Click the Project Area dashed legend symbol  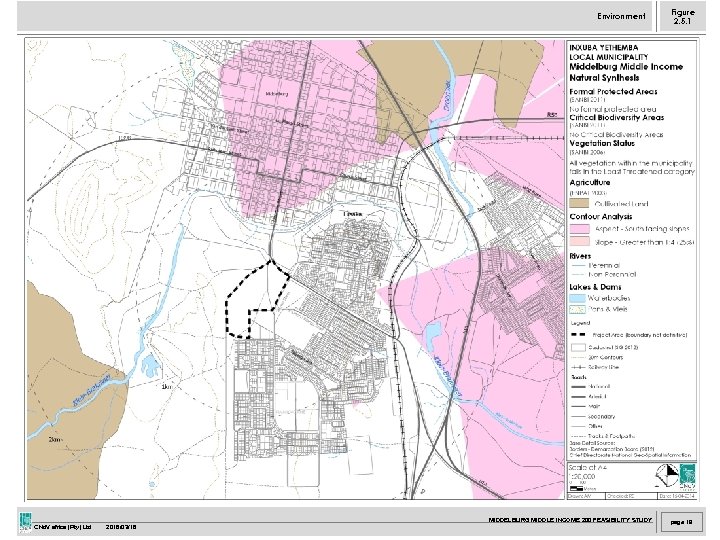(578, 335)
